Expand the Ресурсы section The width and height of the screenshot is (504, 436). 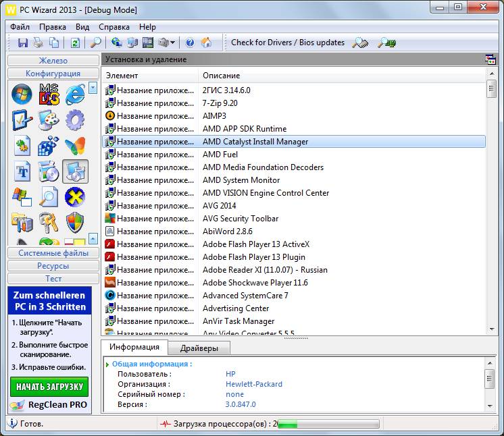coord(53,265)
